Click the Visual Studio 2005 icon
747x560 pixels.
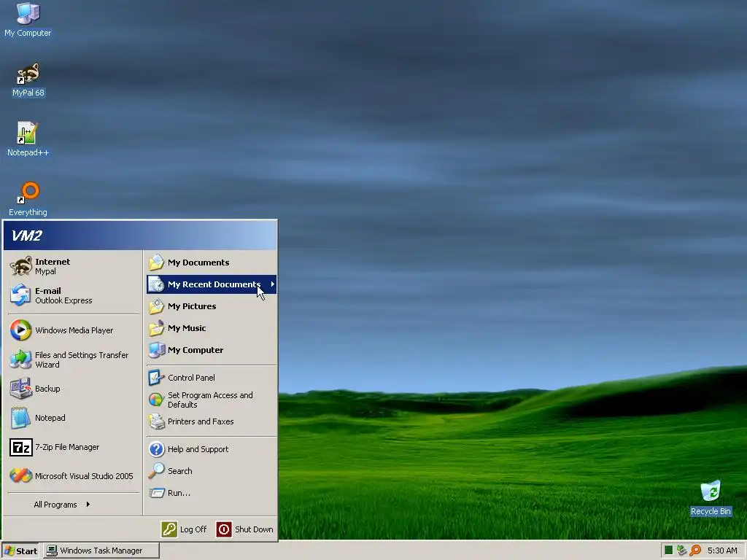click(20, 475)
